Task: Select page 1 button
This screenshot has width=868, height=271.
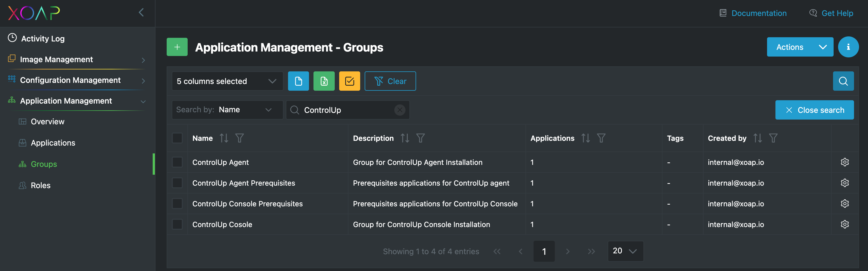Action: 544,251
